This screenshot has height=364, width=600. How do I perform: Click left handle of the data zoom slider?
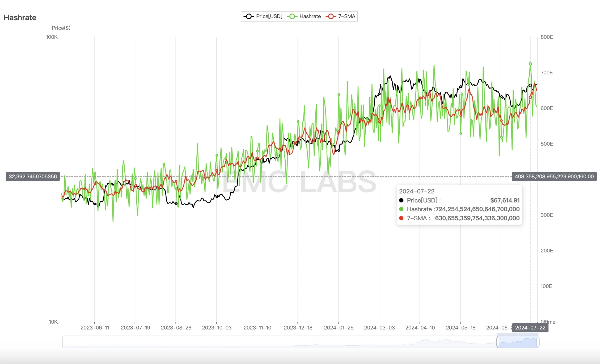pyautogui.click(x=498, y=342)
